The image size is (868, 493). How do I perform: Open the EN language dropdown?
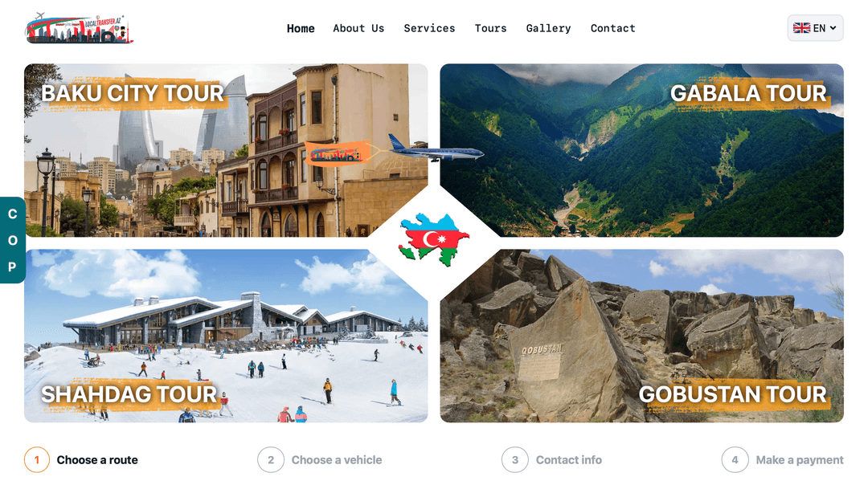pyautogui.click(x=816, y=28)
